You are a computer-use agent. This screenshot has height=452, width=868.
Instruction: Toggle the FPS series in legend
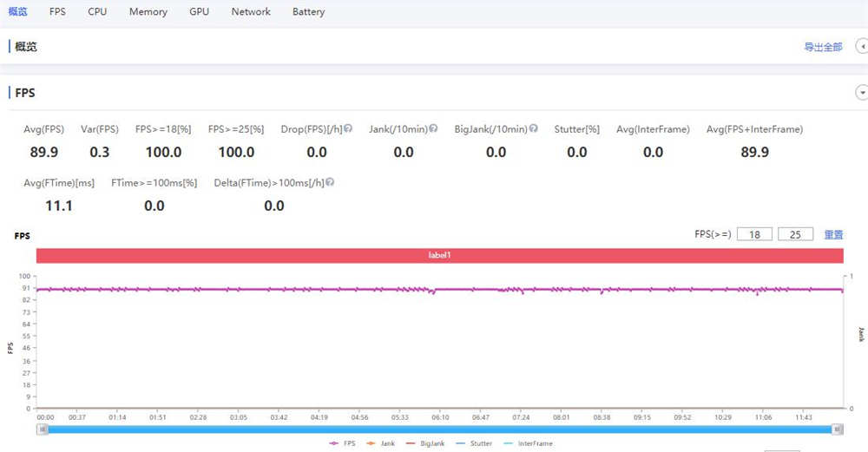[x=342, y=443]
